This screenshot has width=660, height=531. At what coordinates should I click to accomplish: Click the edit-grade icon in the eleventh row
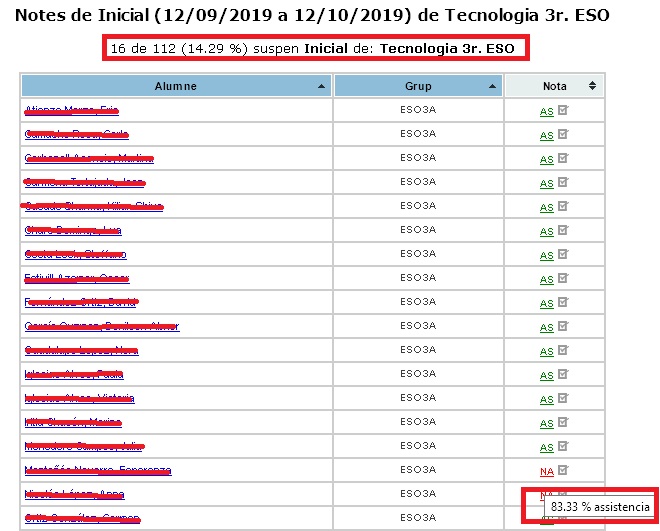[x=563, y=350]
